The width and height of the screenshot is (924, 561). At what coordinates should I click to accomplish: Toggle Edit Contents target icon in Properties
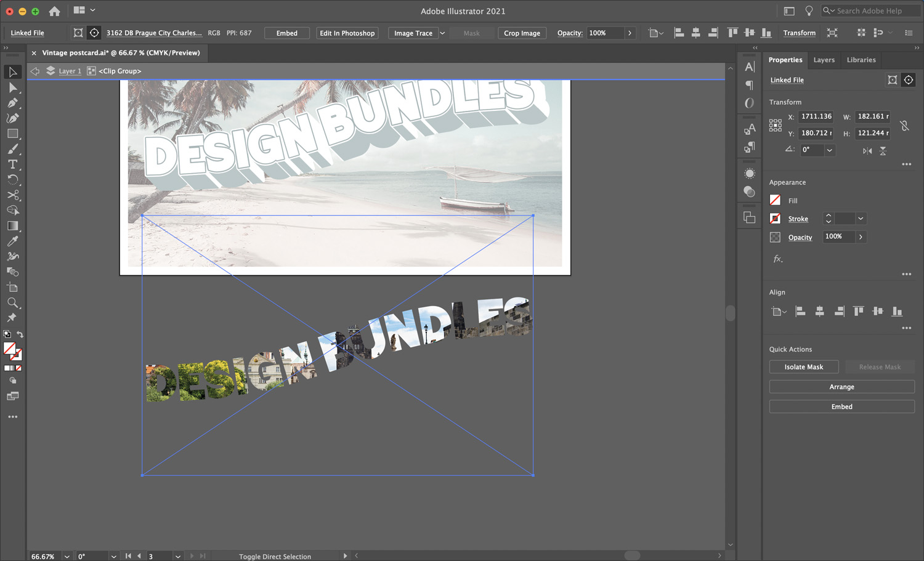click(909, 80)
